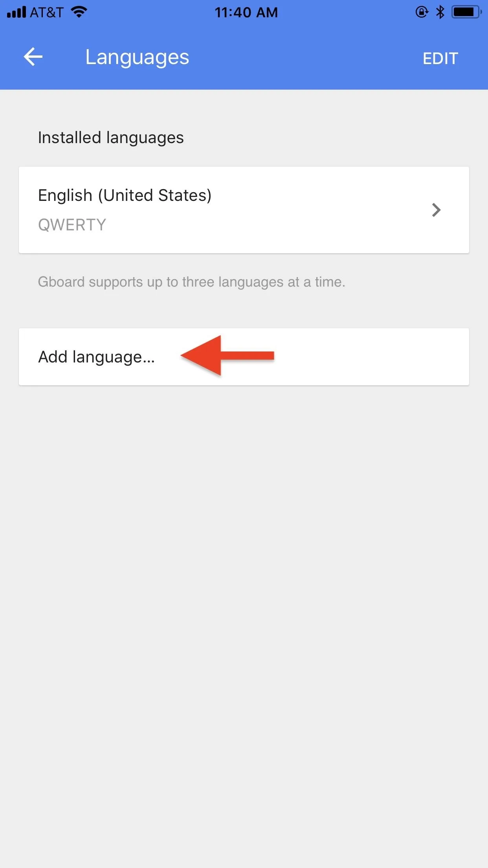This screenshot has width=488, height=868.
Task: Click the red arrow annotation
Action: pos(227,356)
